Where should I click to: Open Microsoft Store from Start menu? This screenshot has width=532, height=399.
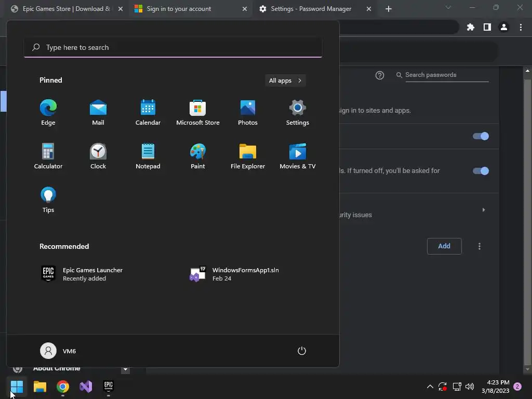(198, 113)
